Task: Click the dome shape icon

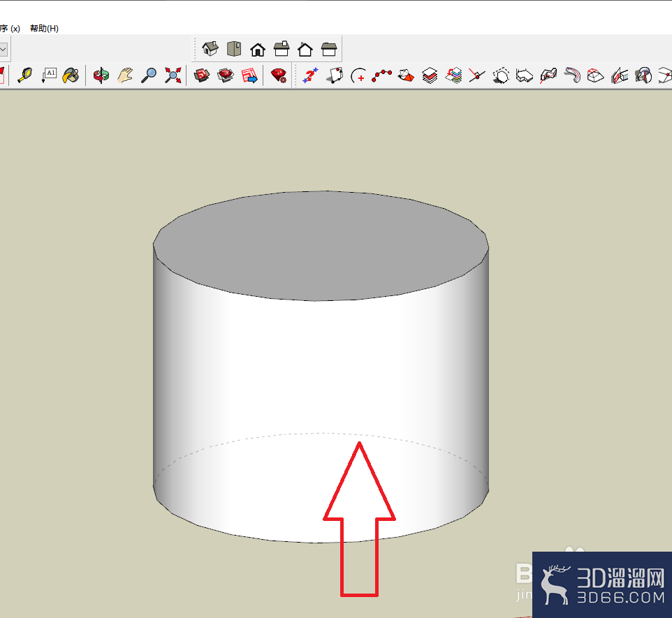Action: pos(643,75)
